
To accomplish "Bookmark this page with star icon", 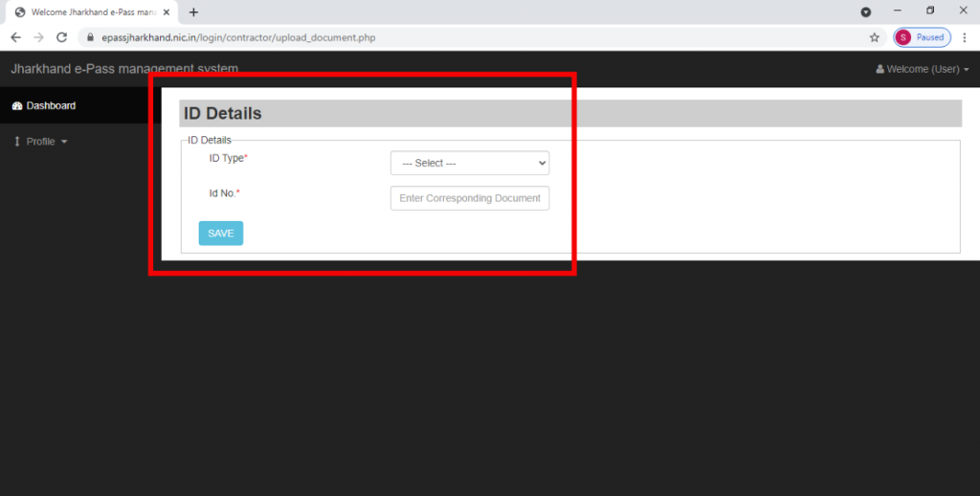I will [x=875, y=37].
